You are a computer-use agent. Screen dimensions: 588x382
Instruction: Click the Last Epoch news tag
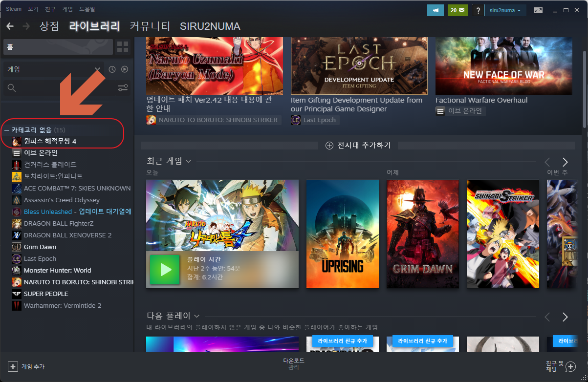pyautogui.click(x=314, y=120)
